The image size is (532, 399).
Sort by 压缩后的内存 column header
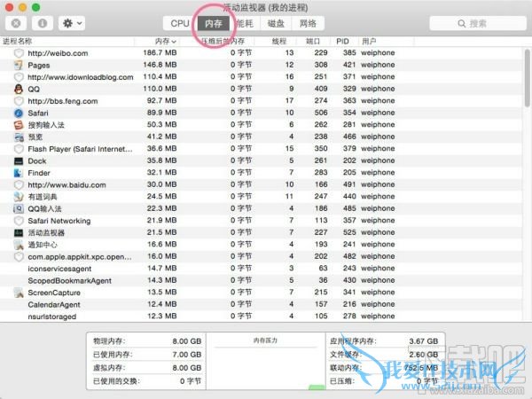pos(216,42)
